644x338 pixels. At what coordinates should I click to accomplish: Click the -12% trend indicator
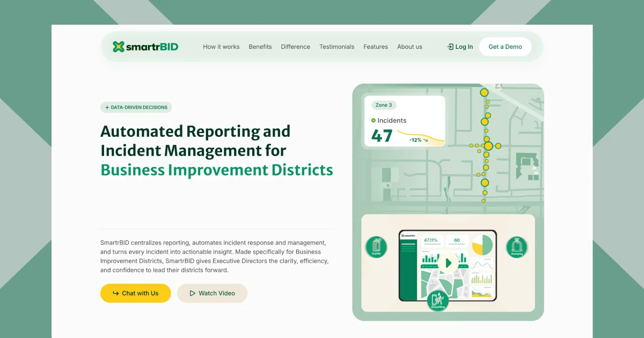[x=419, y=140]
